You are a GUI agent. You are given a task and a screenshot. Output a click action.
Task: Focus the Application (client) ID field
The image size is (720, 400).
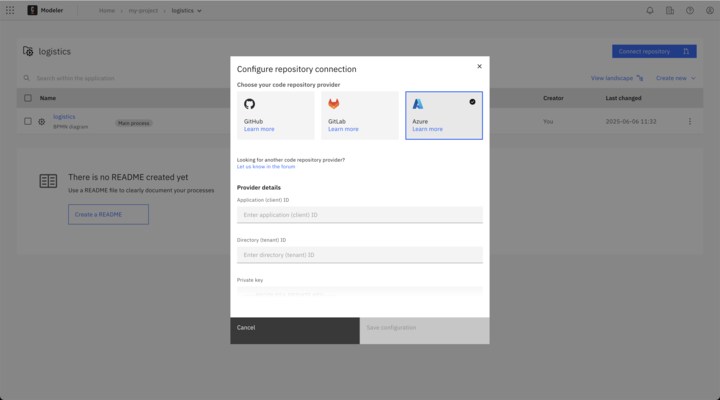[x=360, y=215]
